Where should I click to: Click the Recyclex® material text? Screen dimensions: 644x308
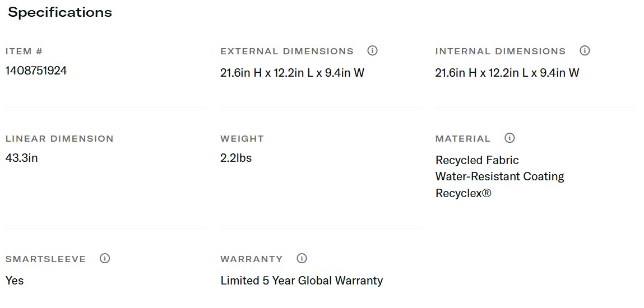click(x=463, y=193)
